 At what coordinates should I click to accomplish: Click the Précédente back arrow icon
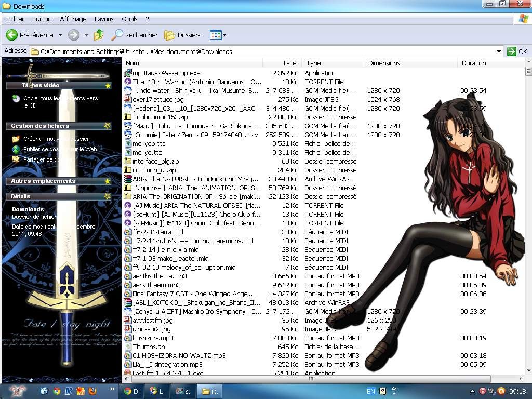pyautogui.click(x=12, y=35)
